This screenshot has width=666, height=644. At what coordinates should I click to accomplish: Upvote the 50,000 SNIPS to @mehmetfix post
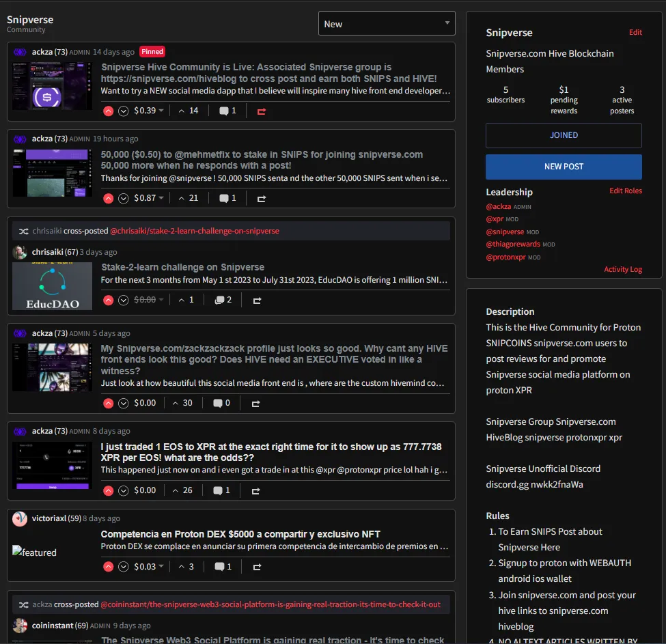pyautogui.click(x=109, y=198)
